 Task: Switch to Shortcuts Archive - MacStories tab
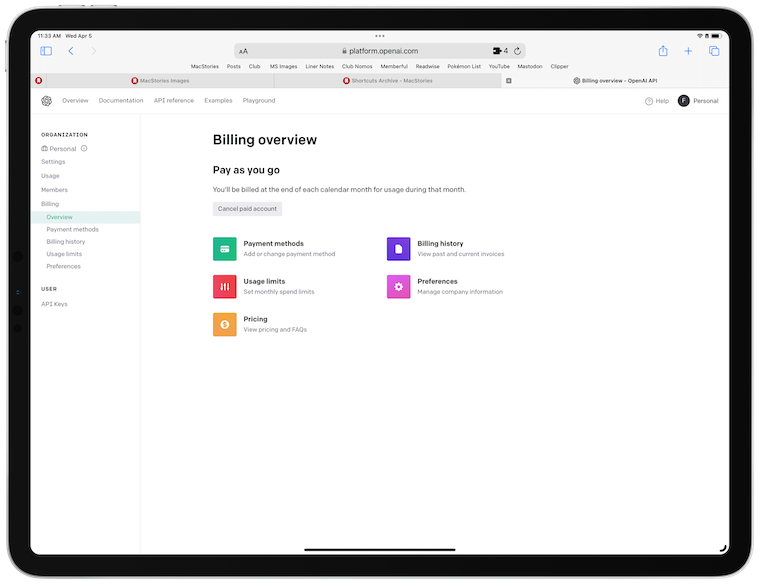coord(387,80)
